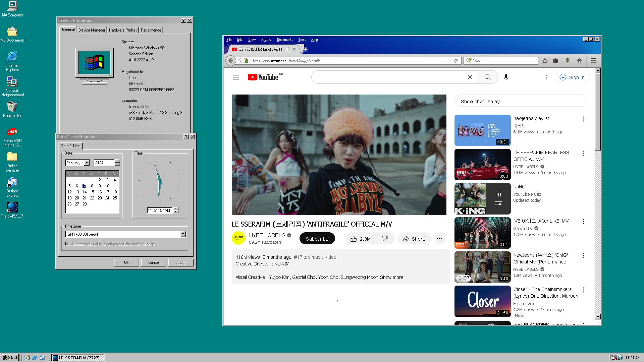Open the Tools menu
Image resolution: width=644 pixels, height=362 pixels.
(302, 40)
